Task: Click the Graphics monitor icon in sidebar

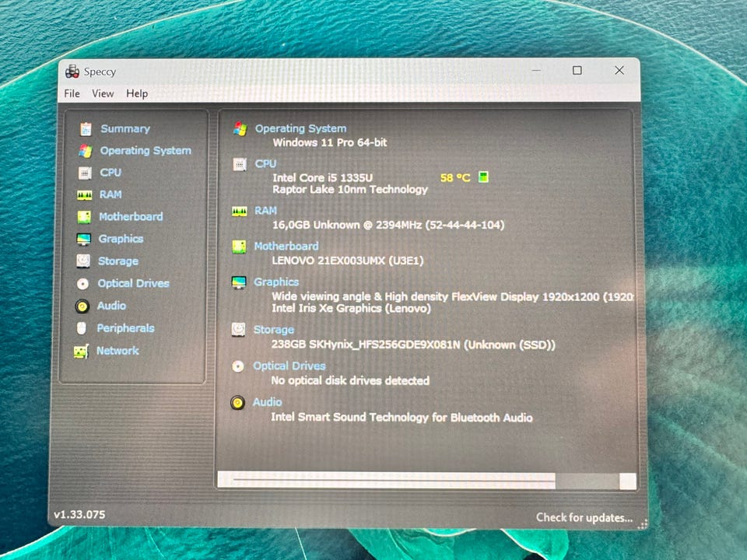Action: click(x=83, y=239)
